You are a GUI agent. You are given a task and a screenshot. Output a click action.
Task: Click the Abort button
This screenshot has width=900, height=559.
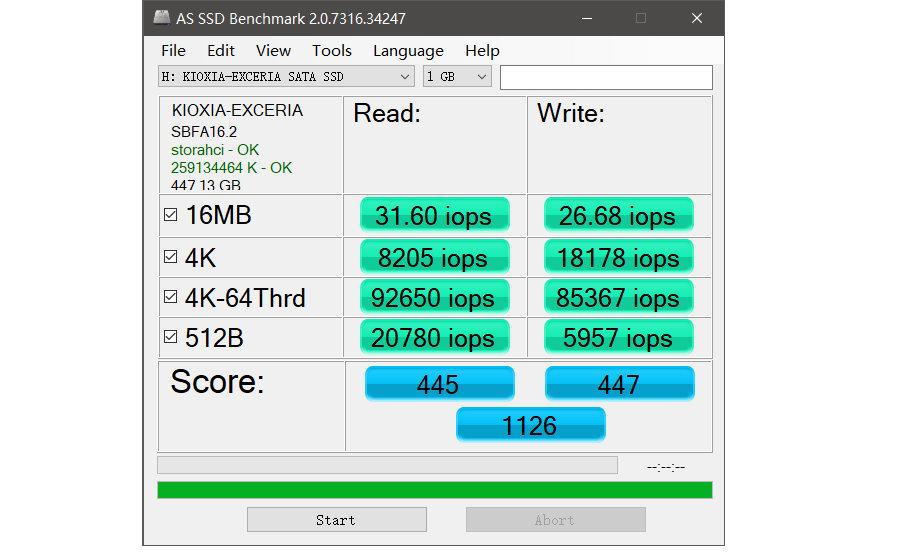556,519
